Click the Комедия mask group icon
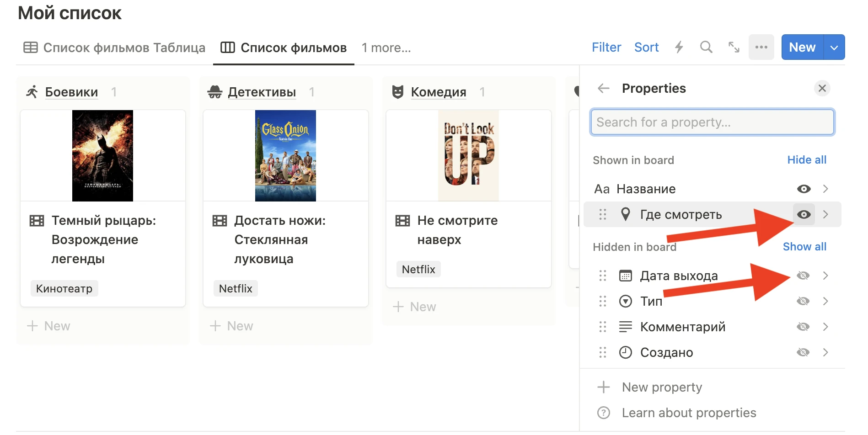 [x=398, y=92]
